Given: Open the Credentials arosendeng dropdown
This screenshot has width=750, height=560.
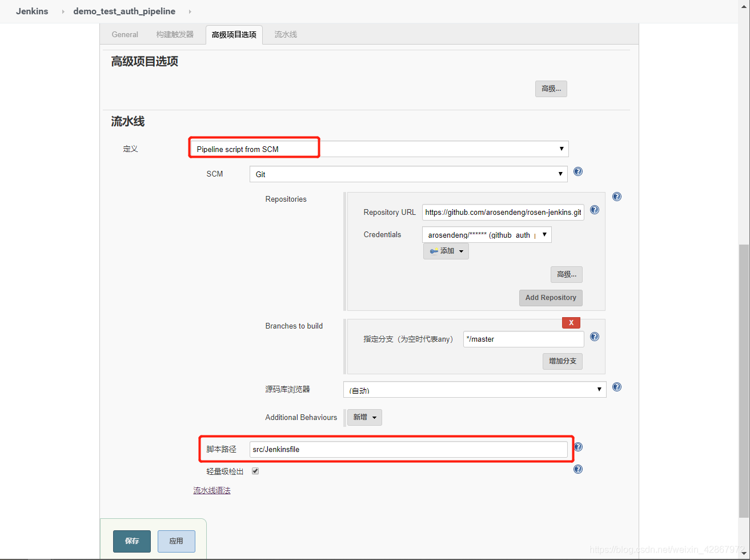Looking at the screenshot, I should point(487,235).
